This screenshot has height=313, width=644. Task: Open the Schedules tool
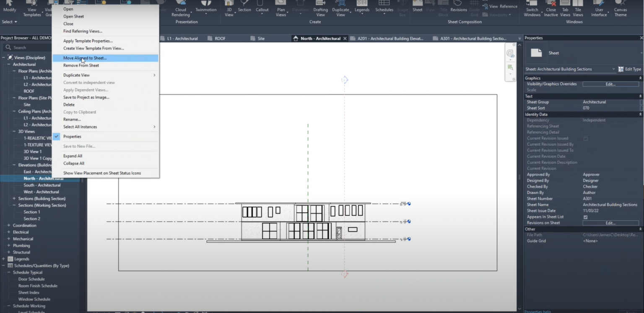[x=384, y=8]
